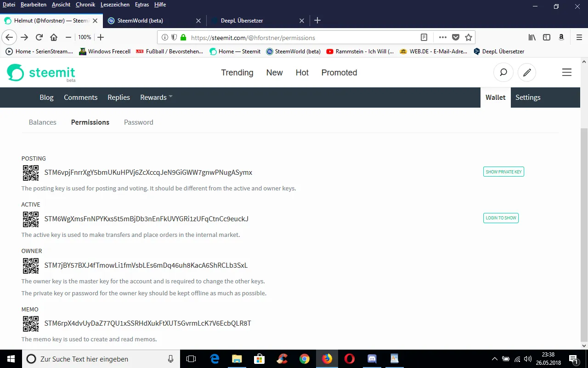Image resolution: width=588 pixels, height=368 pixels.
Task: Switch to the SteemWorld (beta) tab
Action: point(154,21)
